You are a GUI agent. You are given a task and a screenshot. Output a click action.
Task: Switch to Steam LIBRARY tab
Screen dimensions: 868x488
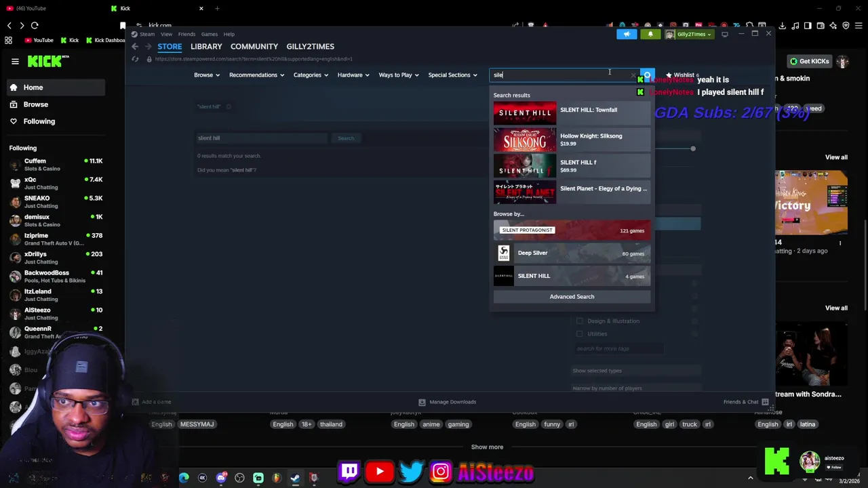(x=206, y=47)
